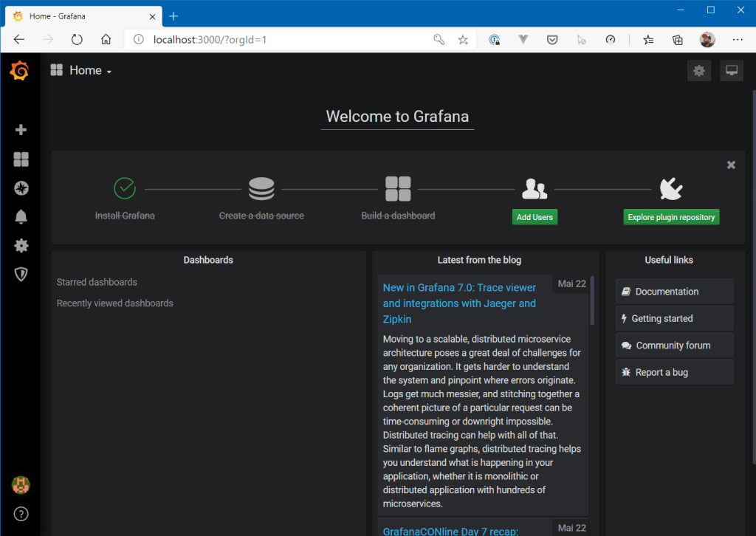
Task: Select the Dashboards icon in the sidebar
Action: tap(21, 159)
